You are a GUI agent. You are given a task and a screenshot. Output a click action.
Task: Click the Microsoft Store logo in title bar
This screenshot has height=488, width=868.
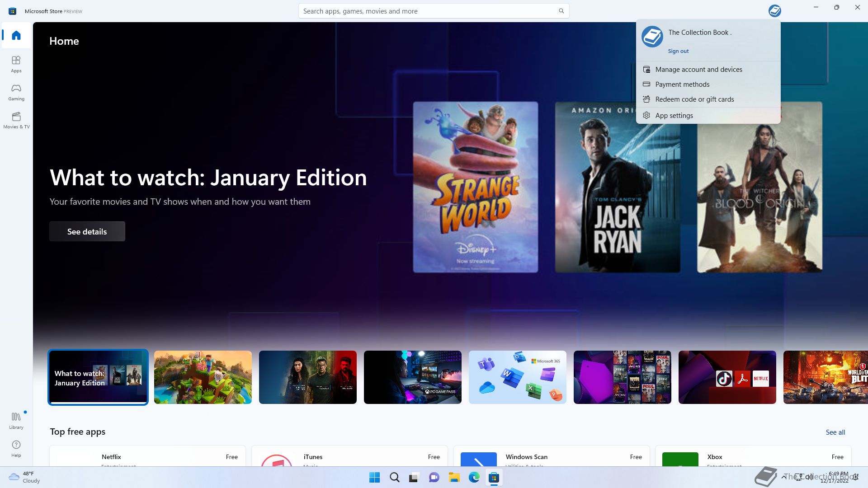[13, 11]
